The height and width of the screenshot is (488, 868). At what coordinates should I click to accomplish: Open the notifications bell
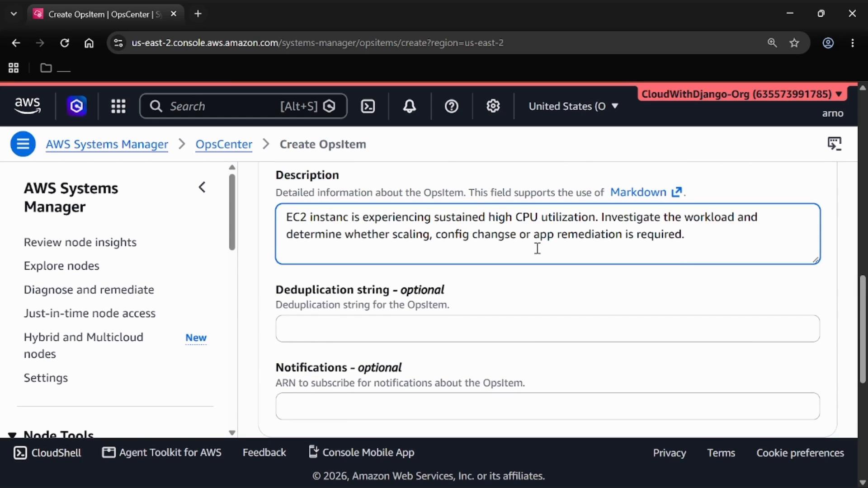coord(410,106)
